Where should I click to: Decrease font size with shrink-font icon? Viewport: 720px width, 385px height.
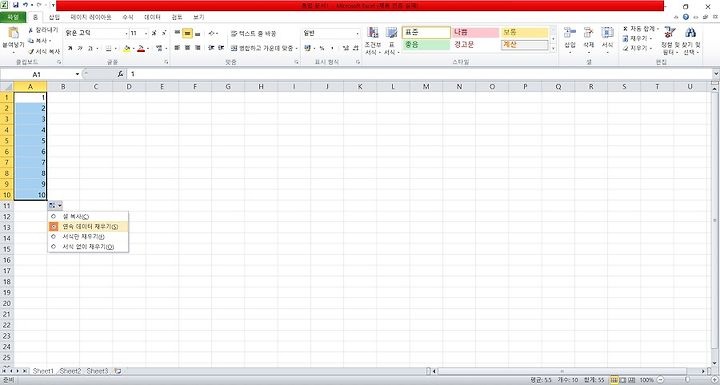(163, 33)
